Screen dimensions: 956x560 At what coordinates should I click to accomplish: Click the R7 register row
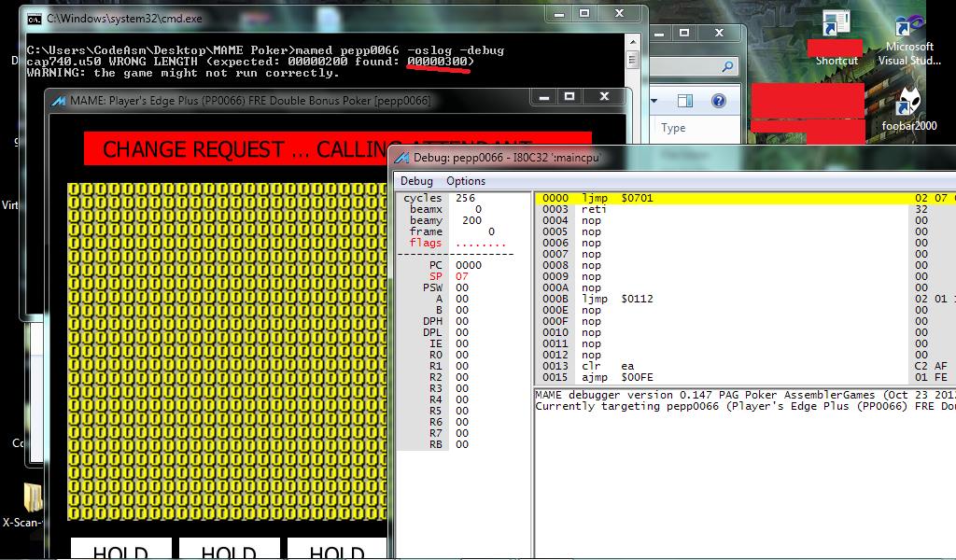pos(463,433)
